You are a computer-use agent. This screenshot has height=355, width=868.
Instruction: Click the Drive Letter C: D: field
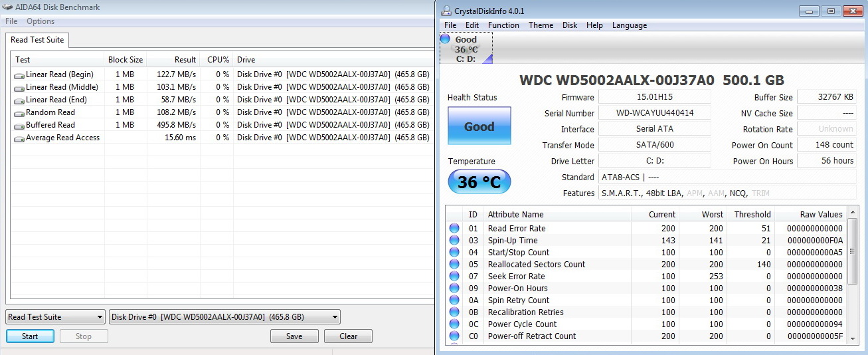[654, 161]
